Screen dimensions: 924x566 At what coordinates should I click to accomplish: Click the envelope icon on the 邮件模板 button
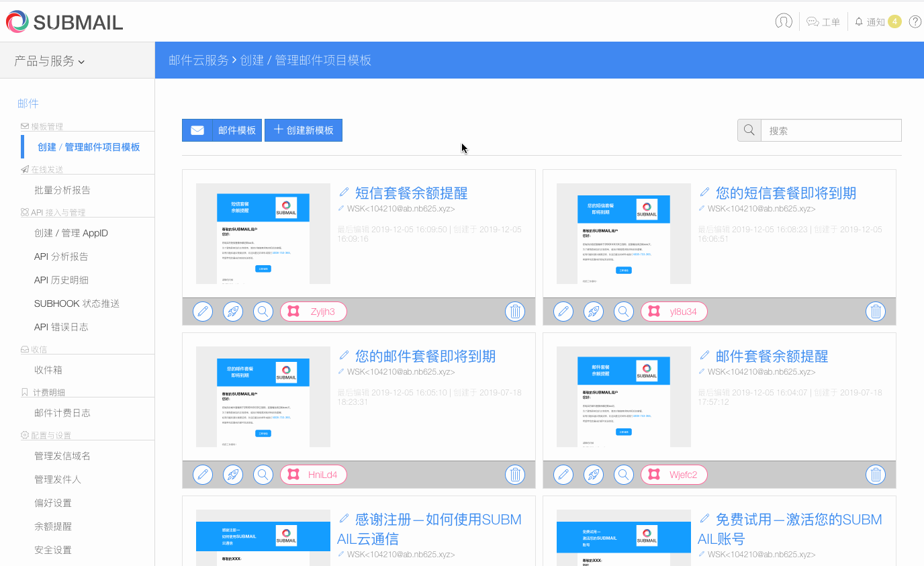[197, 130]
